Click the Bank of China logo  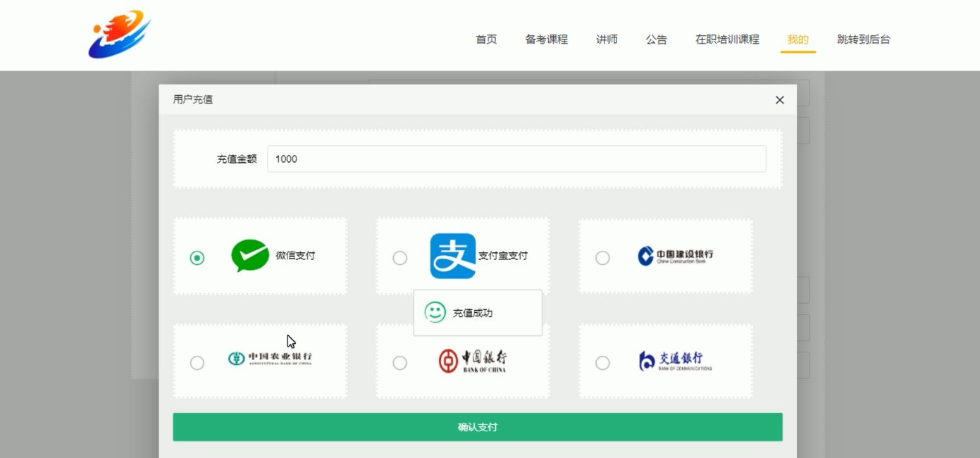[x=472, y=361]
